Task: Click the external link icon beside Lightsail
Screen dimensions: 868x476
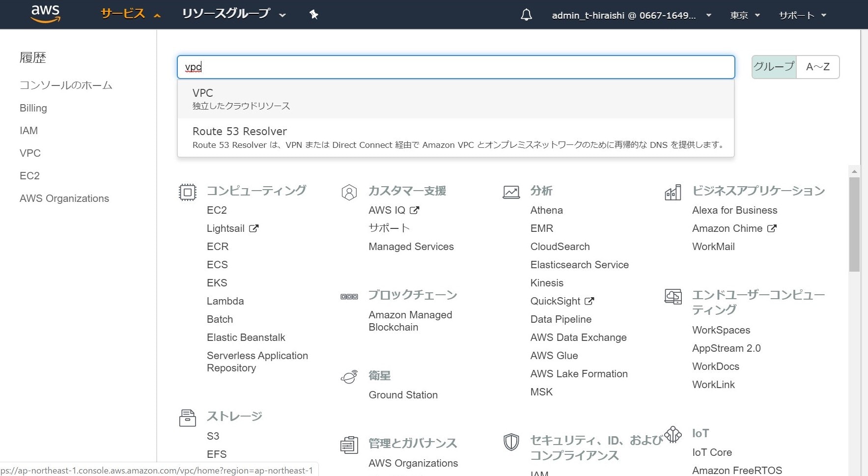Action: coord(253,228)
